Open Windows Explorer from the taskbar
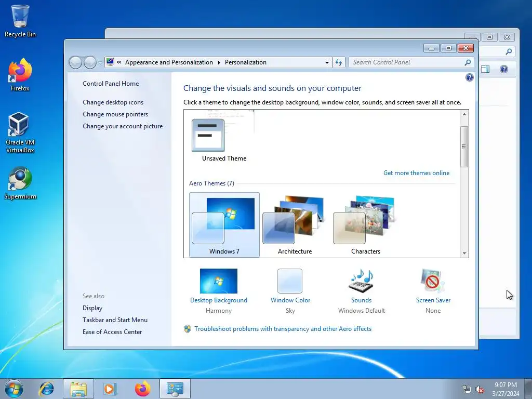Image resolution: width=532 pixels, height=399 pixels. [78, 389]
